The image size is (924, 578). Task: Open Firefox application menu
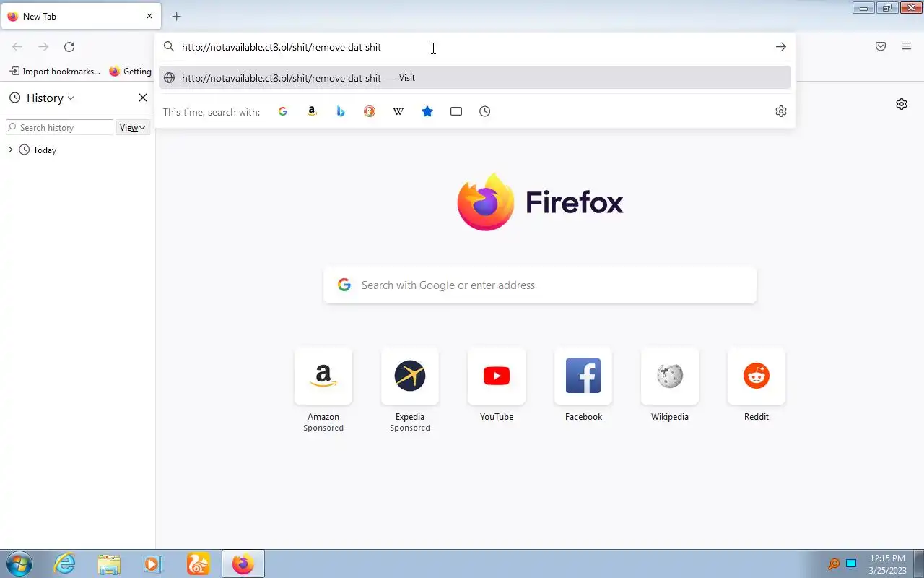[907, 47]
